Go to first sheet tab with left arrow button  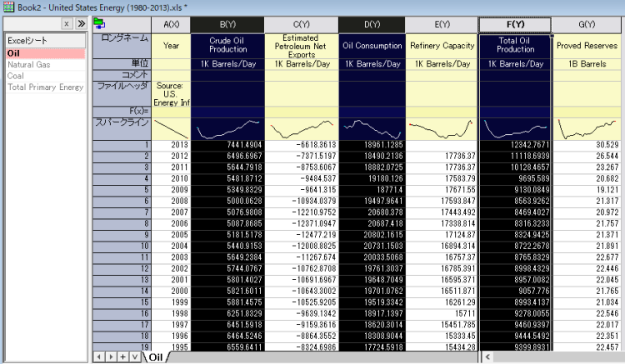coord(99,357)
